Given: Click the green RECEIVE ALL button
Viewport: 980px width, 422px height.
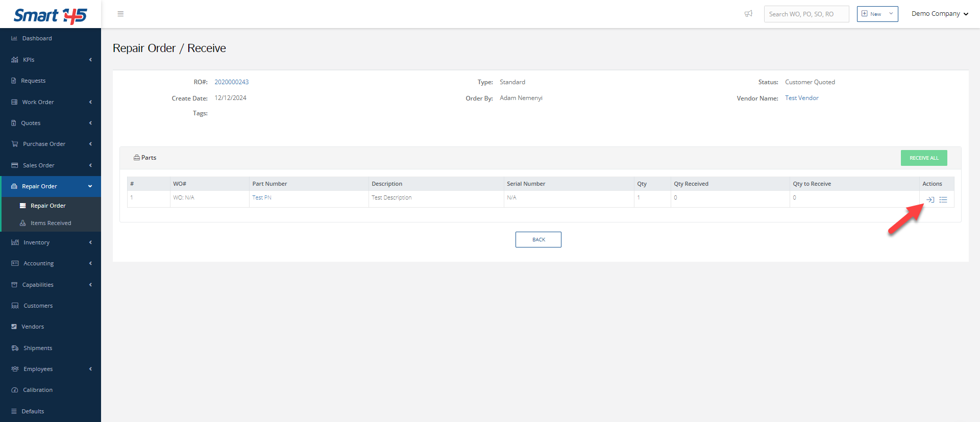Looking at the screenshot, I should click(924, 158).
